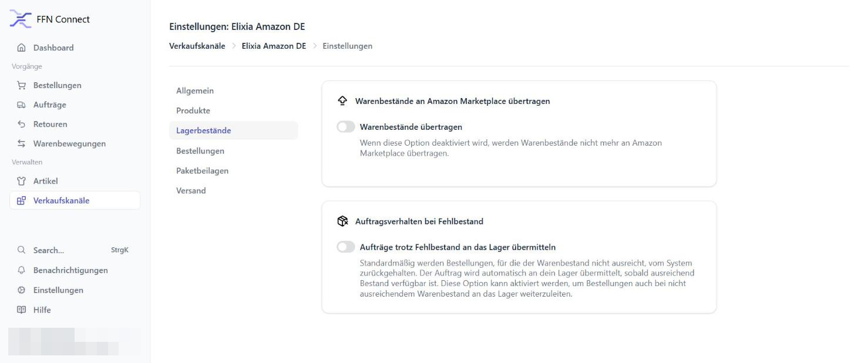Click the Elixia Amazon DE breadcrumb link
868x363 pixels.
(274, 46)
